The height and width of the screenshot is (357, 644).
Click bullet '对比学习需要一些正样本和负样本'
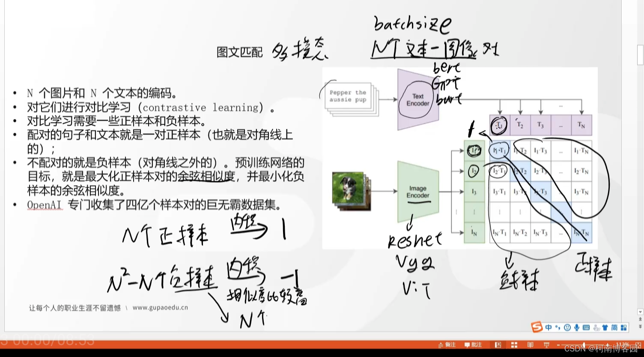point(116,121)
